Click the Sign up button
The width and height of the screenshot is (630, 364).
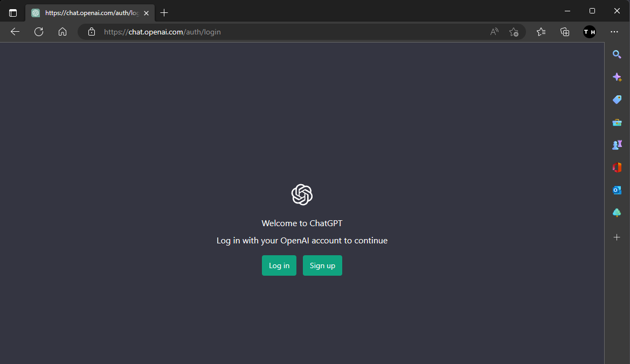tap(322, 265)
